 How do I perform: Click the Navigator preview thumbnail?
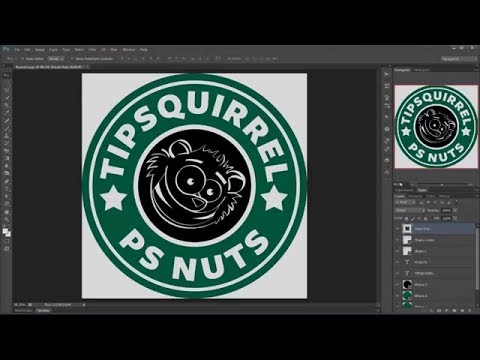(x=436, y=126)
